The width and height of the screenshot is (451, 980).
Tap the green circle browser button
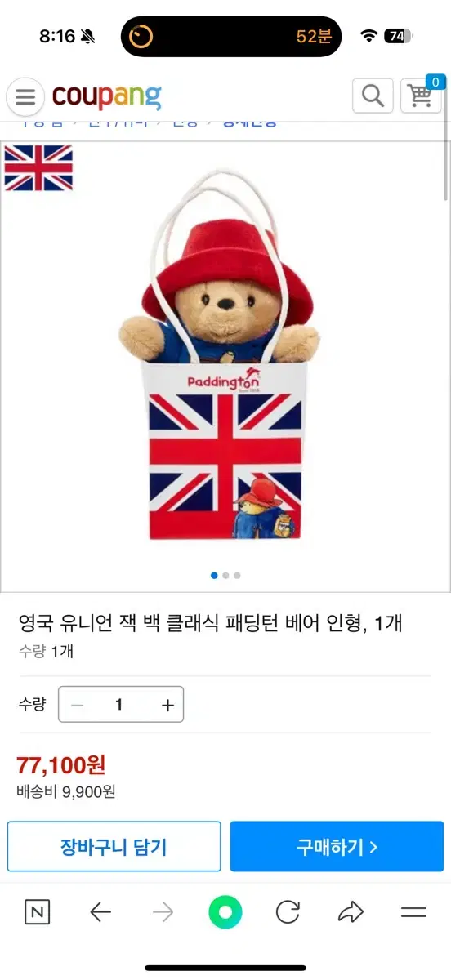click(225, 912)
